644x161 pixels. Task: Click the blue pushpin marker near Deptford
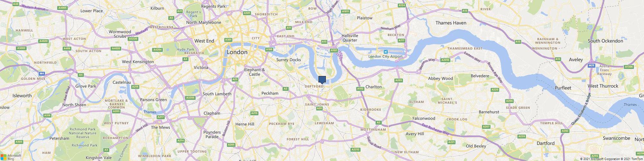tap(322, 80)
